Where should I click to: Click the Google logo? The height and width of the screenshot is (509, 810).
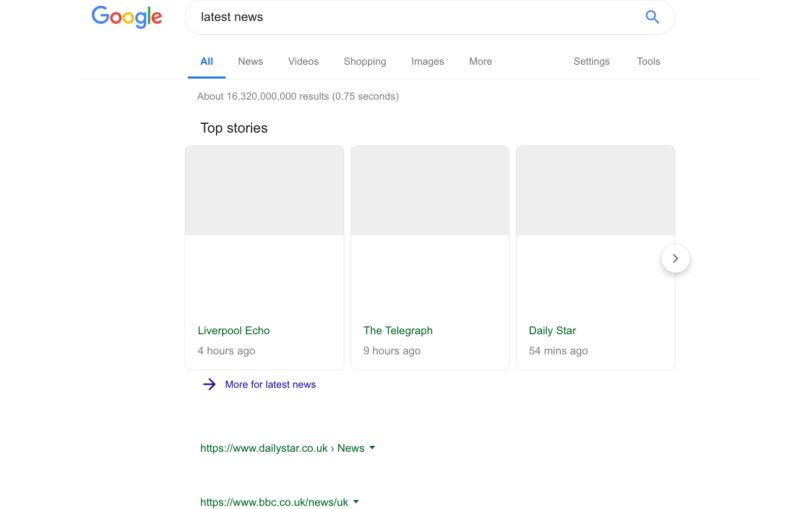pos(125,17)
